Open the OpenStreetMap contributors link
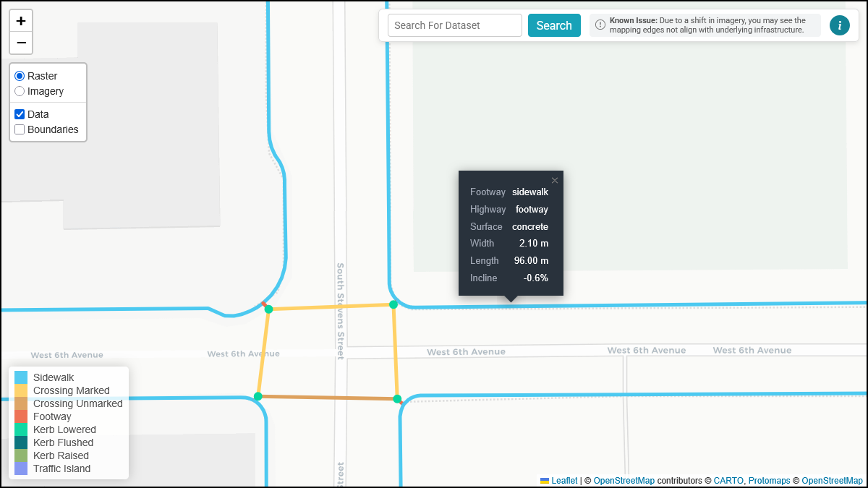 (624, 480)
